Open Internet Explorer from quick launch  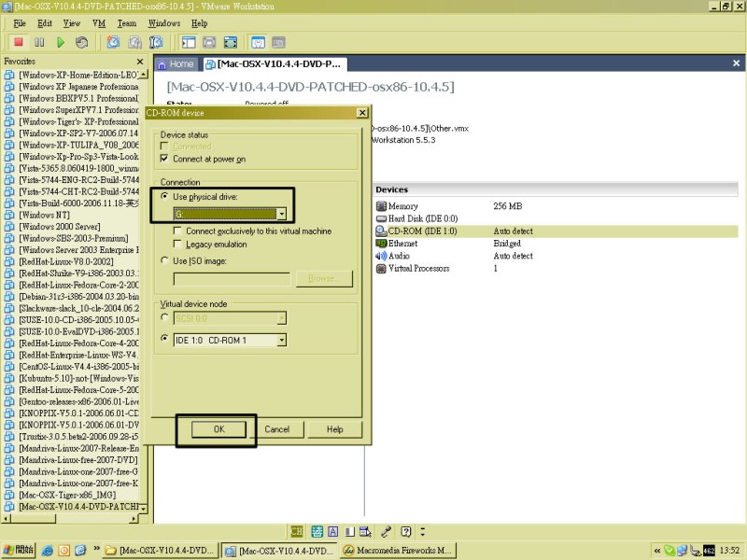(48, 551)
